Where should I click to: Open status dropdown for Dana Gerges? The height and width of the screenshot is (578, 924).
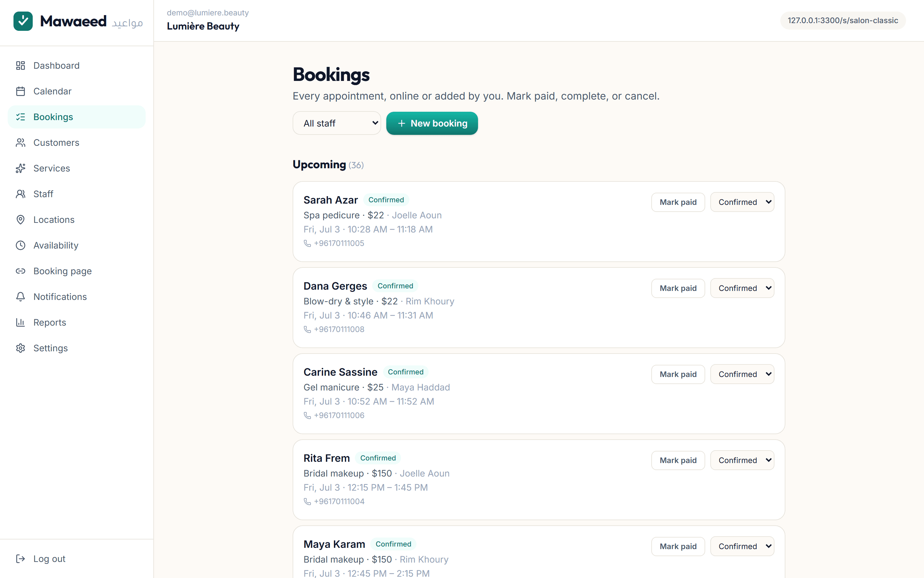pyautogui.click(x=742, y=288)
